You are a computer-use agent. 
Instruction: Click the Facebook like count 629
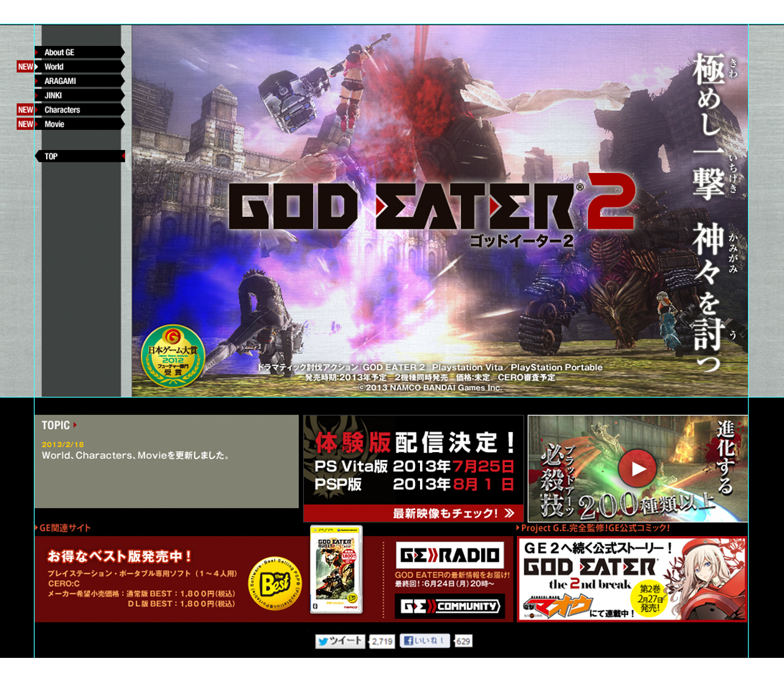[464, 642]
